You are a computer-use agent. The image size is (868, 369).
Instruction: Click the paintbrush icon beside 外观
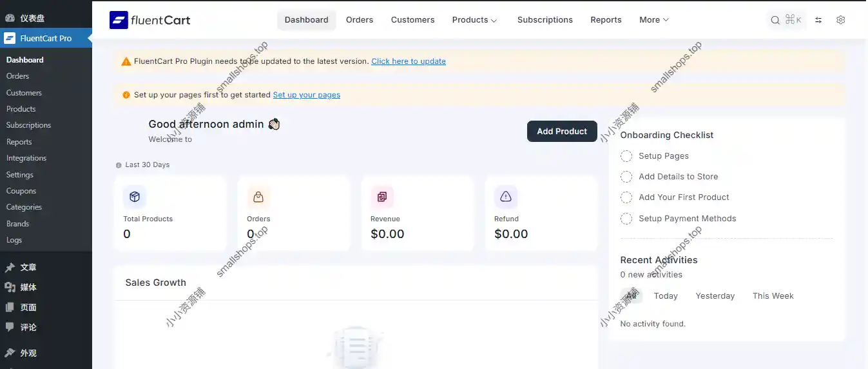tap(10, 353)
